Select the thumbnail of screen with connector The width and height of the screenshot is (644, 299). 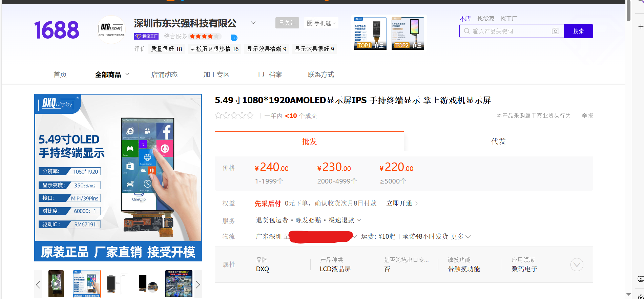click(148, 284)
